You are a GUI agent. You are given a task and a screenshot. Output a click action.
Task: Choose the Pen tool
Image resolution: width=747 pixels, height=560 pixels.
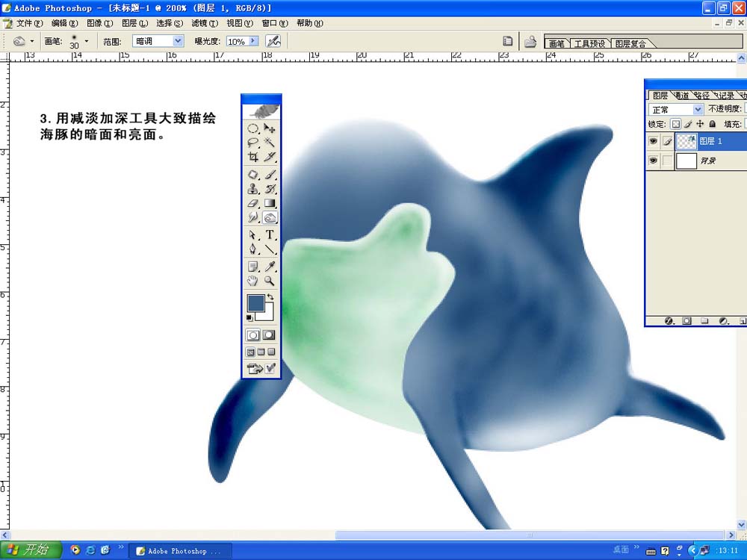pyautogui.click(x=253, y=249)
